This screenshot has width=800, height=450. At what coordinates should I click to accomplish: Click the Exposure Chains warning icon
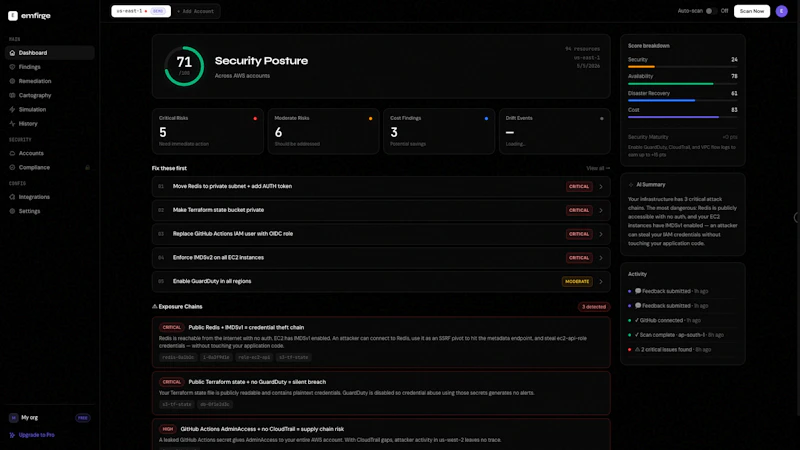point(155,307)
